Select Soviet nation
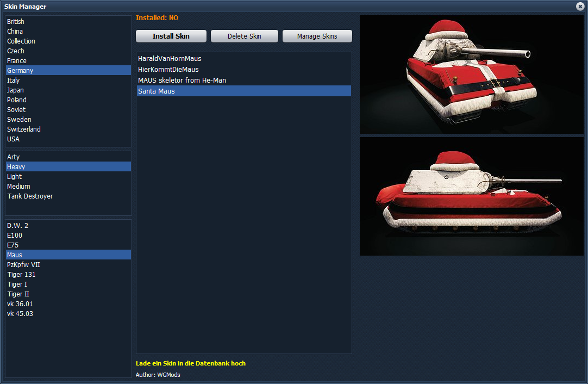 [x=68, y=109]
